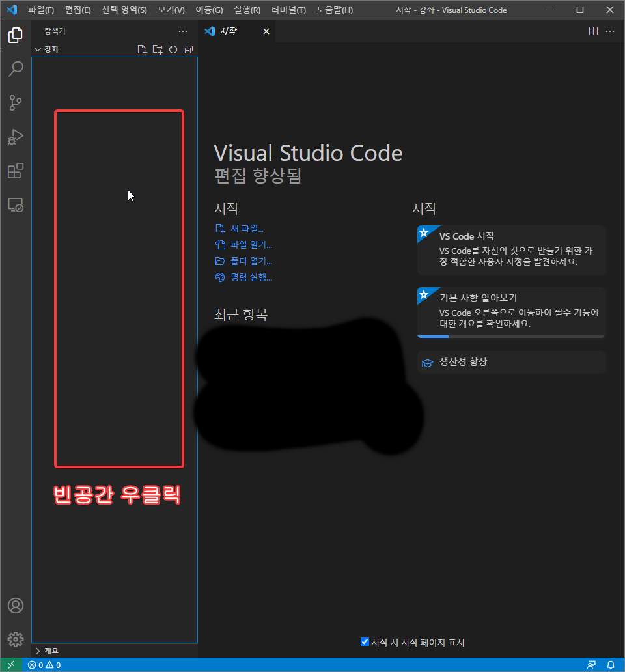Open the 실행(R) menu
Image resolution: width=625 pixels, height=672 pixels.
point(247,10)
